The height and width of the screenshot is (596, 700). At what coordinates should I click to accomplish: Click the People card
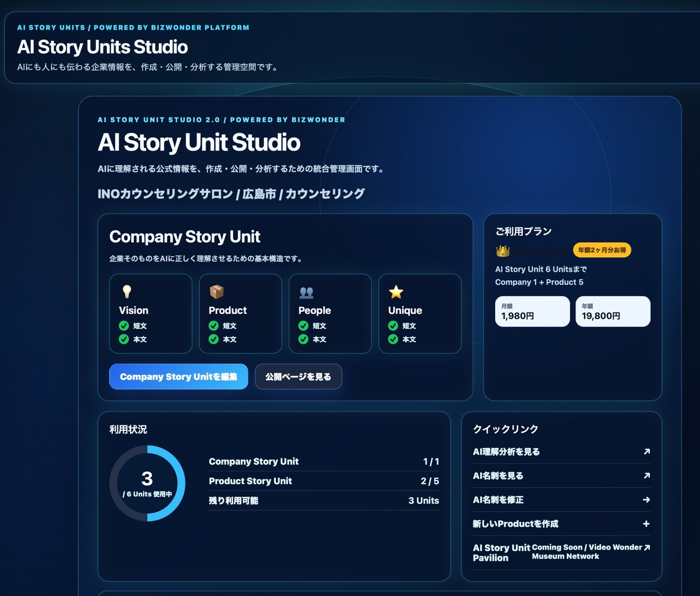[330, 314]
